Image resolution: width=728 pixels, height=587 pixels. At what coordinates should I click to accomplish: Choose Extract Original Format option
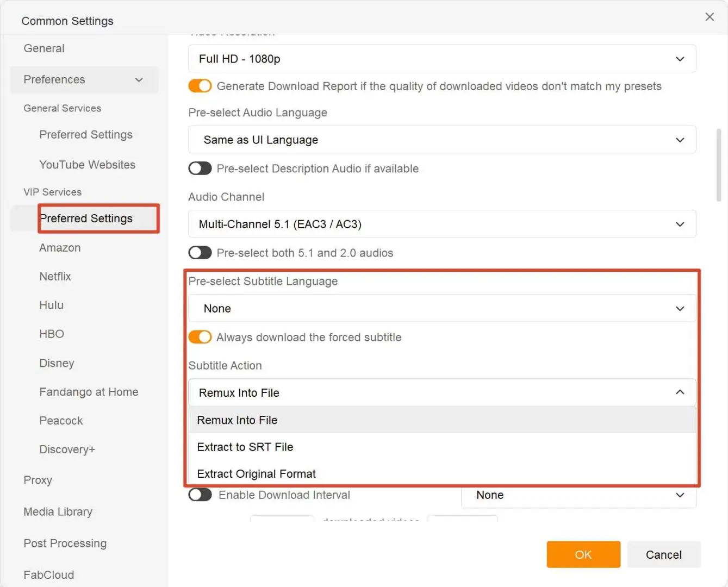click(x=442, y=473)
